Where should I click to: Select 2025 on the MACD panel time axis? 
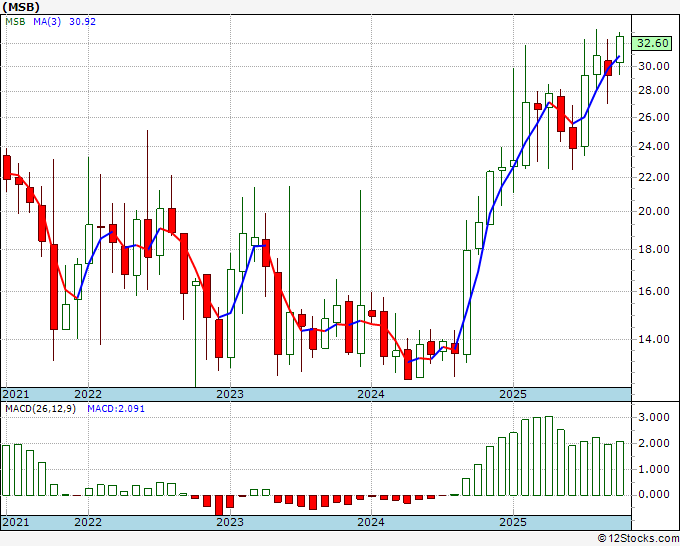pyautogui.click(x=513, y=522)
